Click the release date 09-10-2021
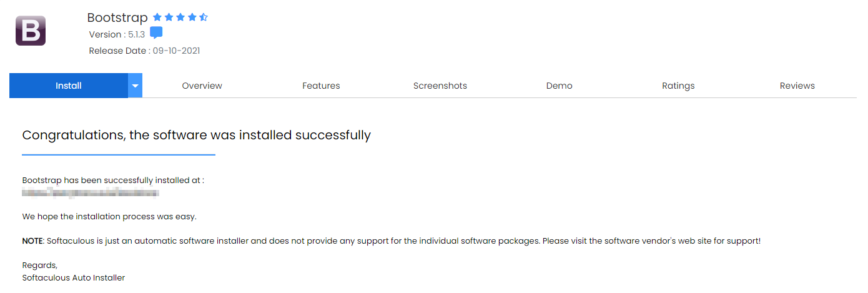868x293 pixels. [x=176, y=51]
